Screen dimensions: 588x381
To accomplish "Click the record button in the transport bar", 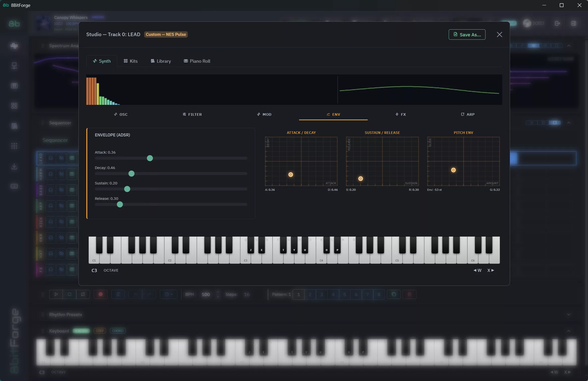I will click(x=100, y=294).
